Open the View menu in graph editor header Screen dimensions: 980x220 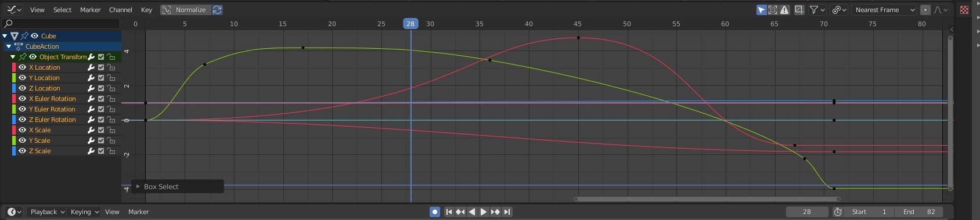tap(37, 10)
